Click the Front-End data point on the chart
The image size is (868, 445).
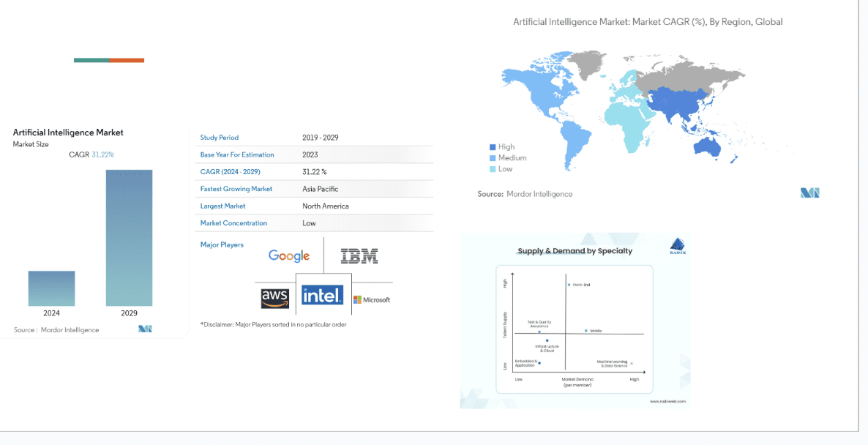569,284
